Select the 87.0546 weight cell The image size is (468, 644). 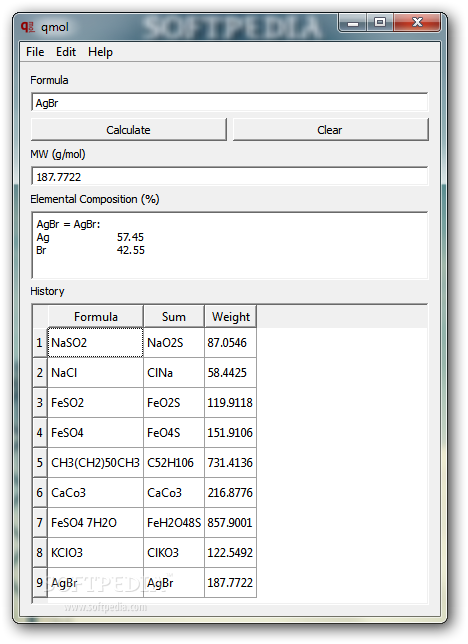pyautogui.click(x=231, y=343)
